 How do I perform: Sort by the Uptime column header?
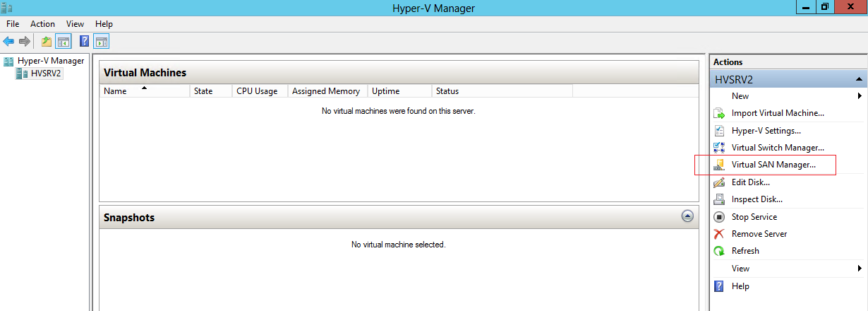tap(400, 91)
